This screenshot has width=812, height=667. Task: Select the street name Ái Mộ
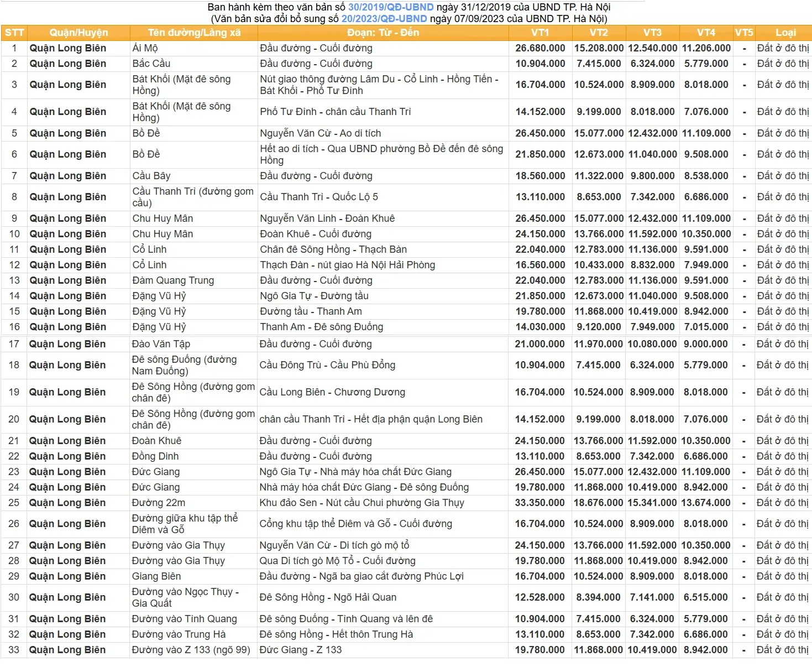(x=145, y=48)
